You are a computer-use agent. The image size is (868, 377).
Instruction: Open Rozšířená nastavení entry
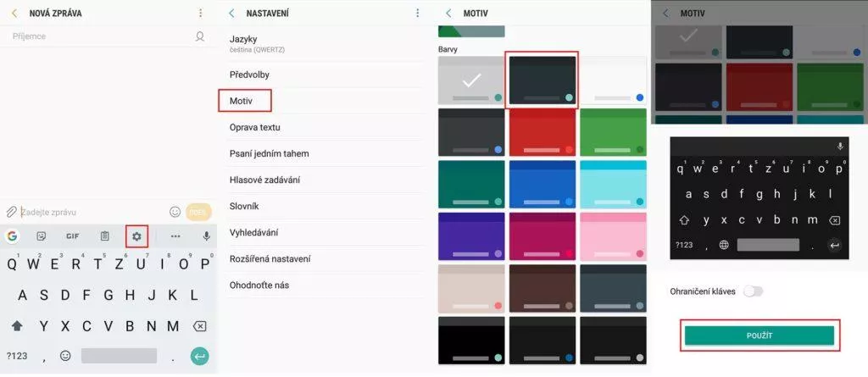pos(325,258)
